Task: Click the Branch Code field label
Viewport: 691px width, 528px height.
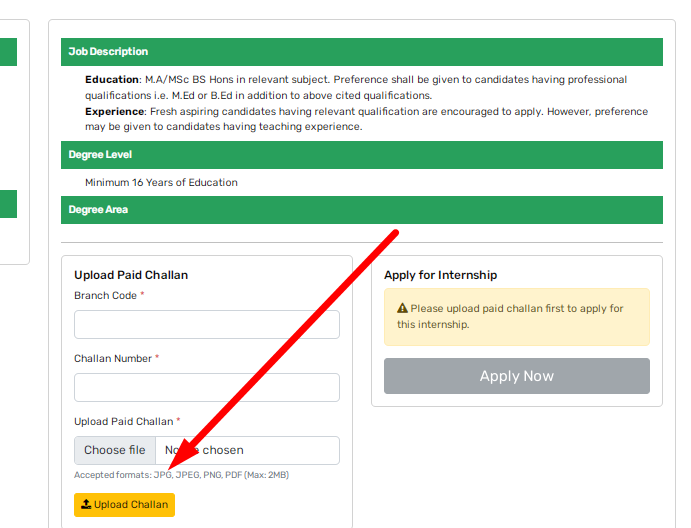Action: tap(105, 296)
